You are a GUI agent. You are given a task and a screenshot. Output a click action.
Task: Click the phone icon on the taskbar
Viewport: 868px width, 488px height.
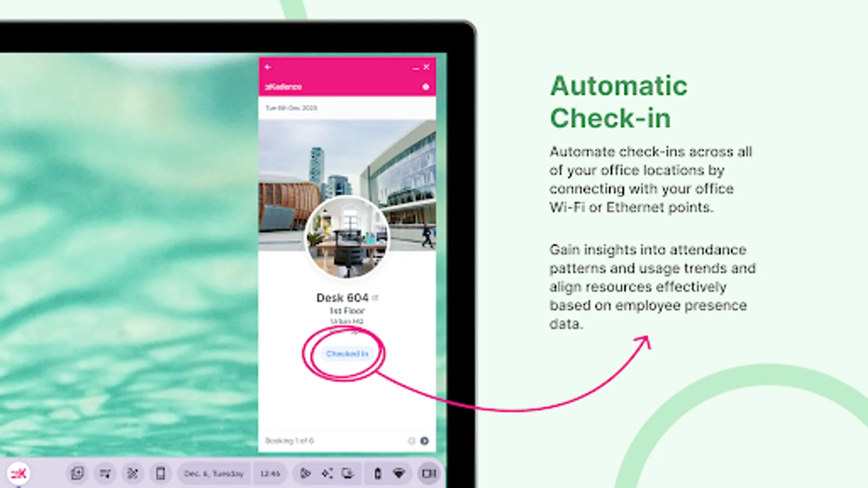tap(161, 473)
